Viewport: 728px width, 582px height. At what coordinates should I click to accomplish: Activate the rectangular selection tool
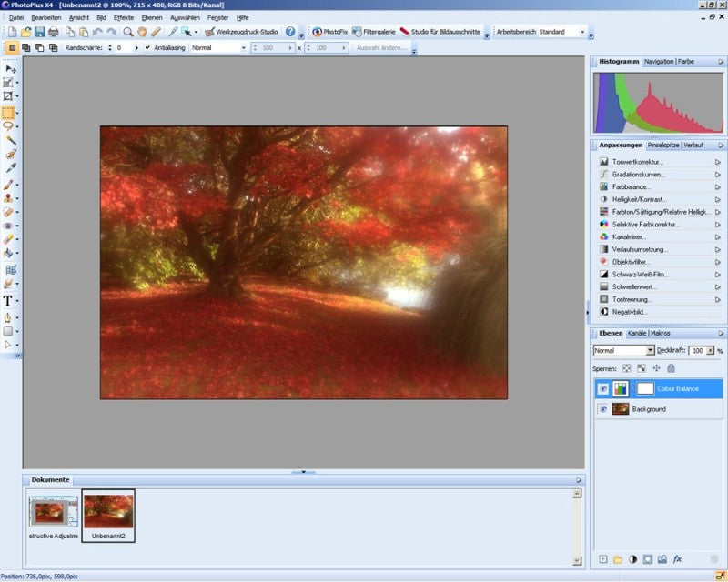pyautogui.click(x=8, y=113)
